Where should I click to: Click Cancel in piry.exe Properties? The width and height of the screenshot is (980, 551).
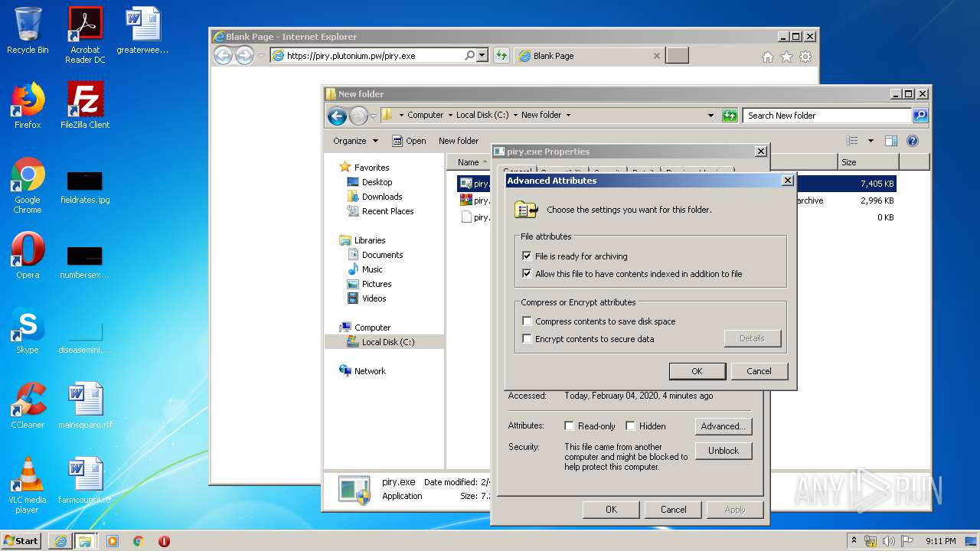tap(674, 510)
